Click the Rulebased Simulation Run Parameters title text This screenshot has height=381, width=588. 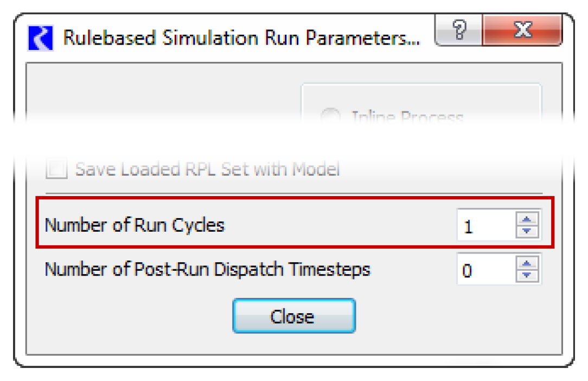click(x=241, y=39)
